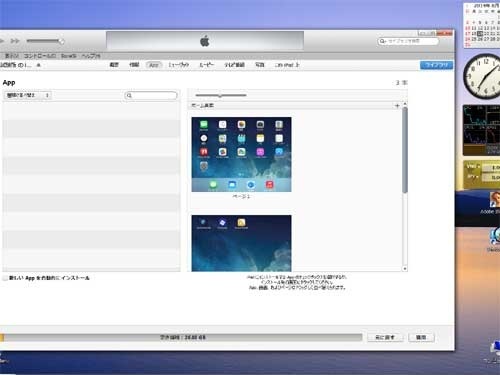500x375 pixels.
Task: Click the purple iTunes Store icon
Action: pos(260,152)
